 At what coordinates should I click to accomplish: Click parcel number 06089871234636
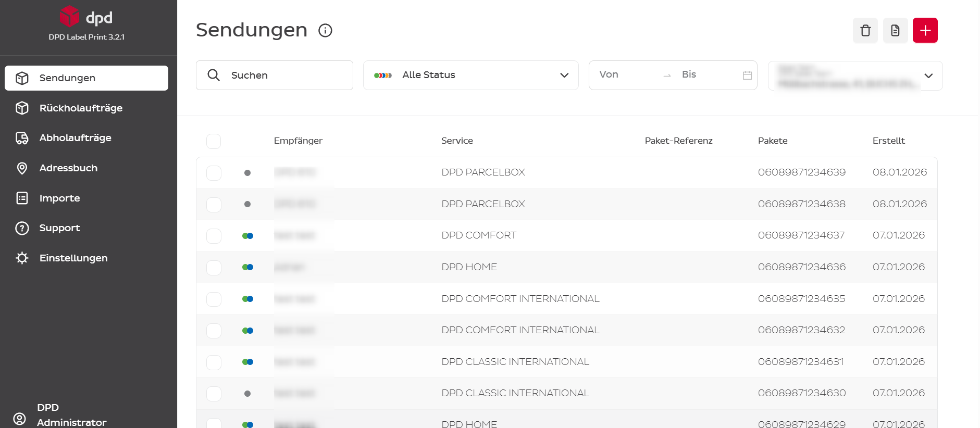point(802,267)
